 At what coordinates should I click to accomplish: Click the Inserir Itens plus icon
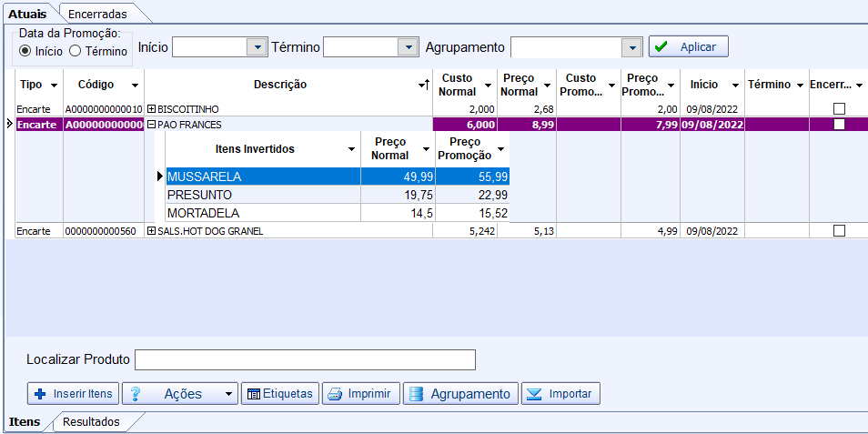(39, 394)
